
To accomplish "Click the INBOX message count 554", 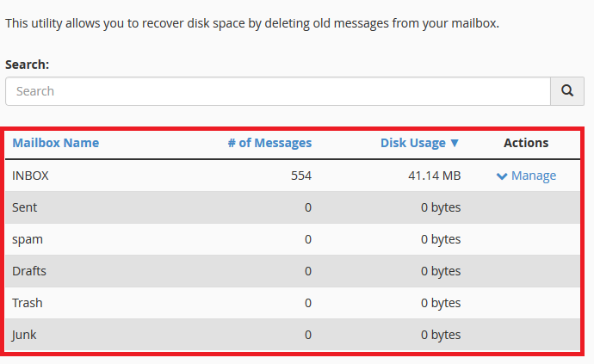I will click(301, 176).
